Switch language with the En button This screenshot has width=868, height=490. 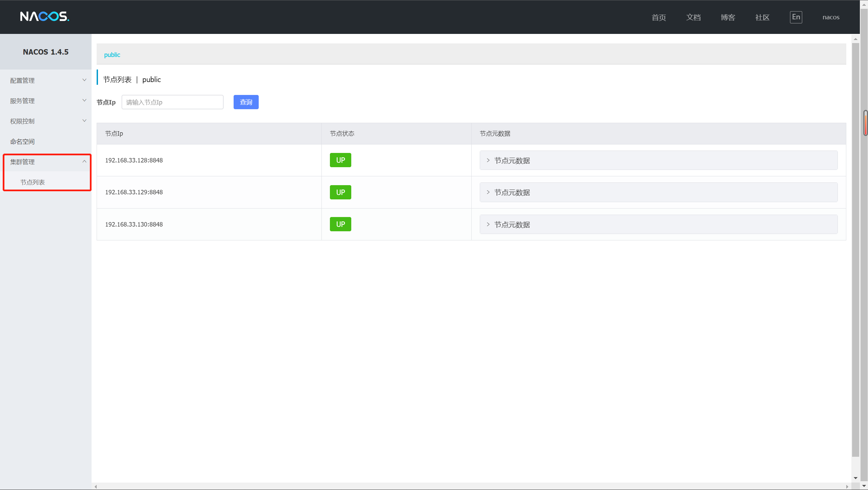coord(795,17)
